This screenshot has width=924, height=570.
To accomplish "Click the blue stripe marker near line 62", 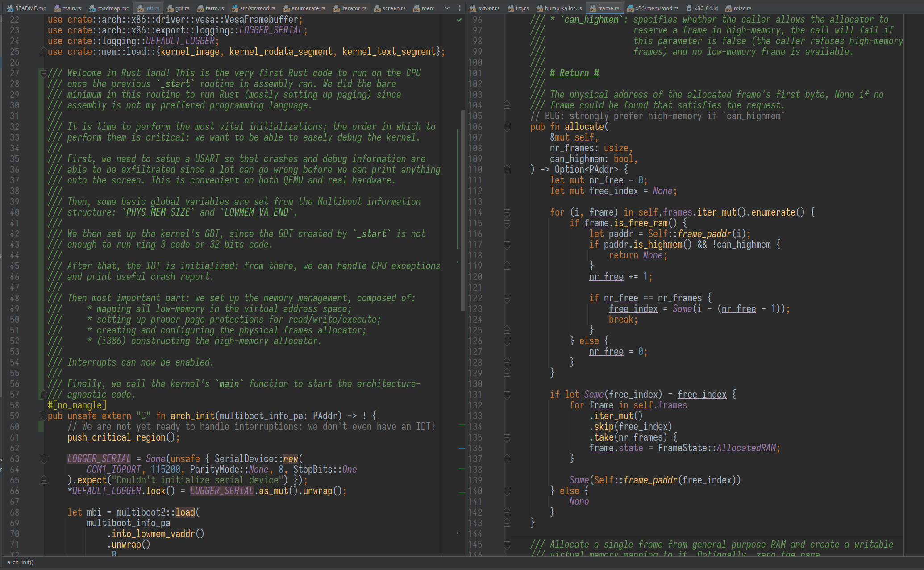I will pyautogui.click(x=462, y=448).
